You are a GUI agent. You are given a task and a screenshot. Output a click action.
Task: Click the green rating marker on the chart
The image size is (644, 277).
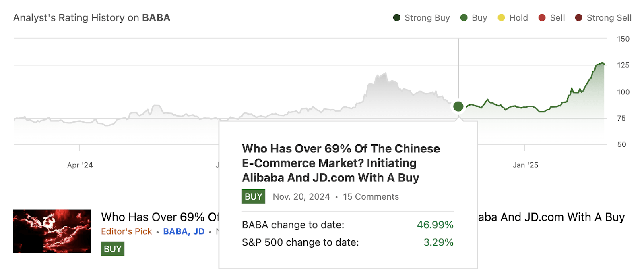[x=458, y=106]
